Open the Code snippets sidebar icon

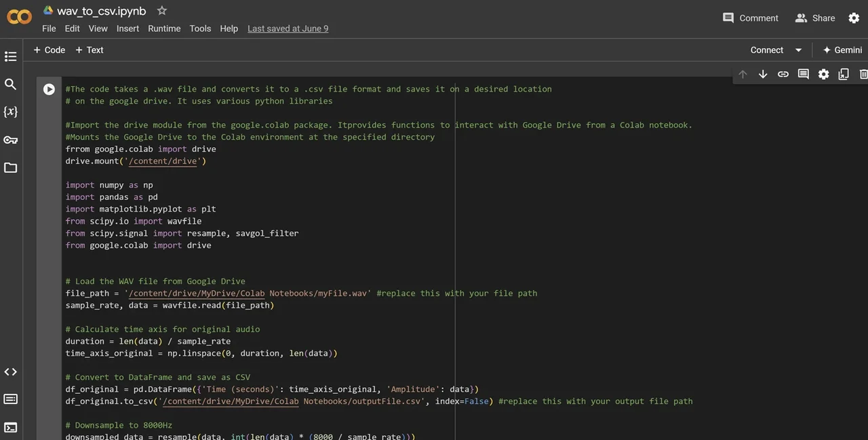pos(10,372)
